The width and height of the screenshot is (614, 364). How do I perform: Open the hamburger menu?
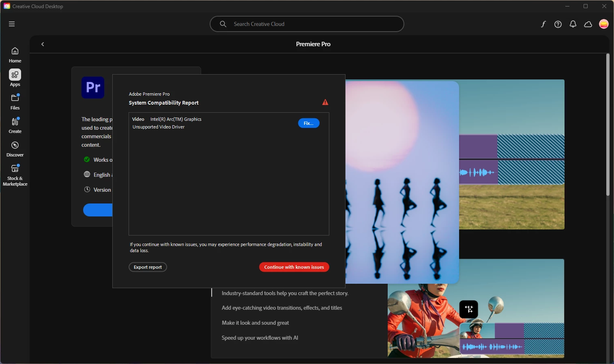[12, 24]
